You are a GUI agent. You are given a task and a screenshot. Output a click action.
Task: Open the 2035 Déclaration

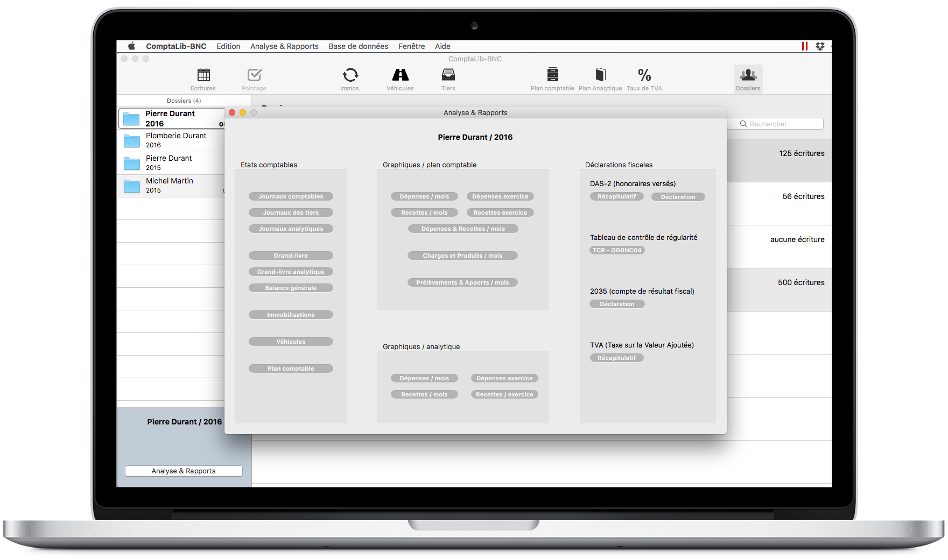click(617, 304)
